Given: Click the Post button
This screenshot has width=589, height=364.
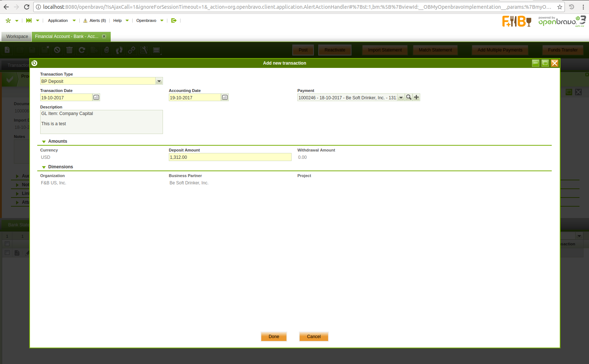Looking at the screenshot, I should [x=303, y=50].
